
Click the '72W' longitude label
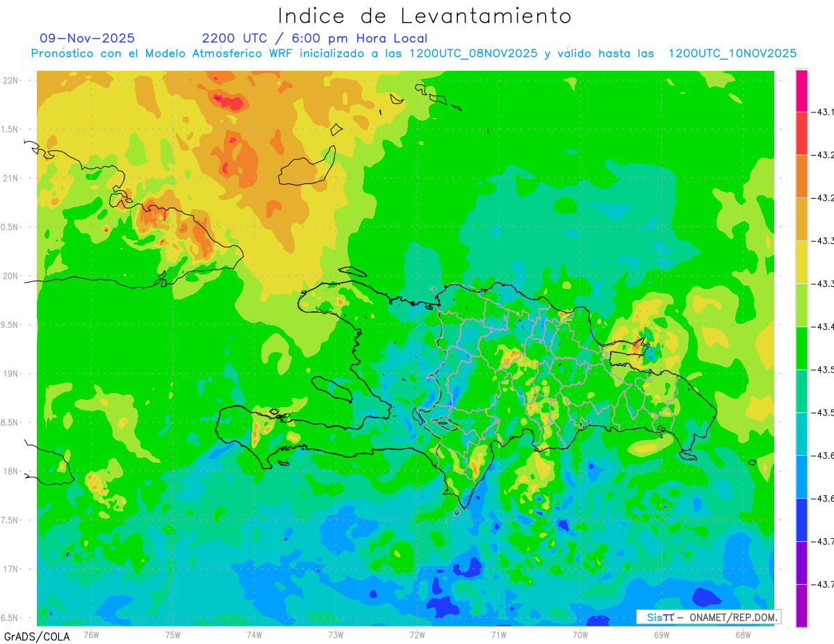coord(417,634)
